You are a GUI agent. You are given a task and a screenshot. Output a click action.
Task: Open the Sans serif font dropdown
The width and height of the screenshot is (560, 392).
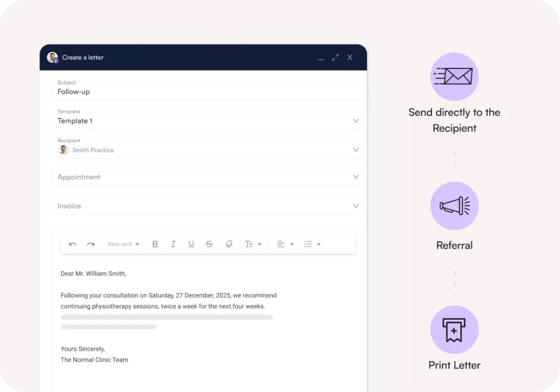(x=124, y=244)
